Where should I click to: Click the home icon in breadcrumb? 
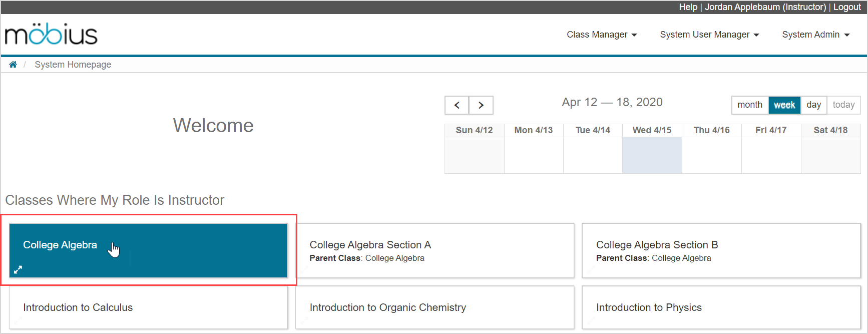13,65
